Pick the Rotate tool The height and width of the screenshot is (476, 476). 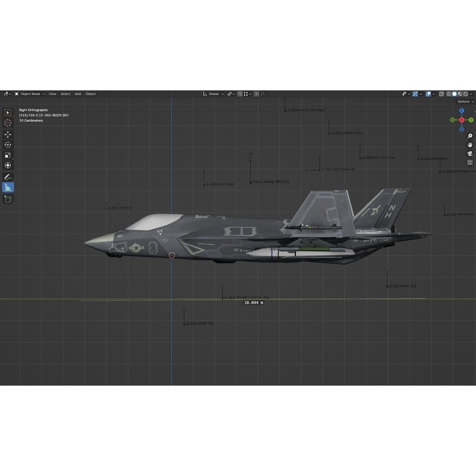pos(8,145)
